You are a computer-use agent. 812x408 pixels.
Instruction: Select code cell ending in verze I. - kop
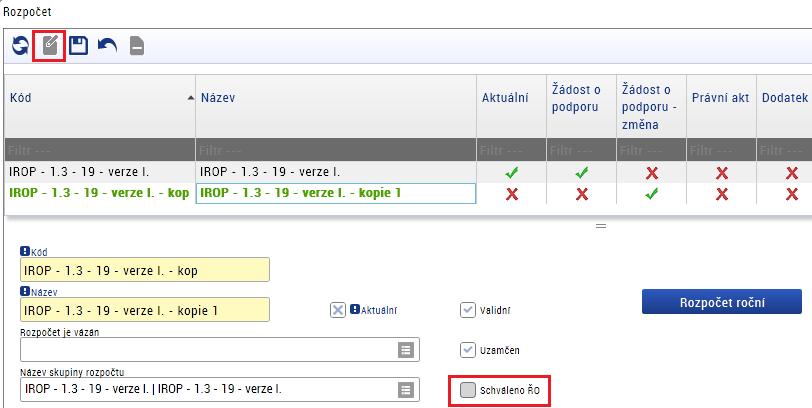[100, 193]
